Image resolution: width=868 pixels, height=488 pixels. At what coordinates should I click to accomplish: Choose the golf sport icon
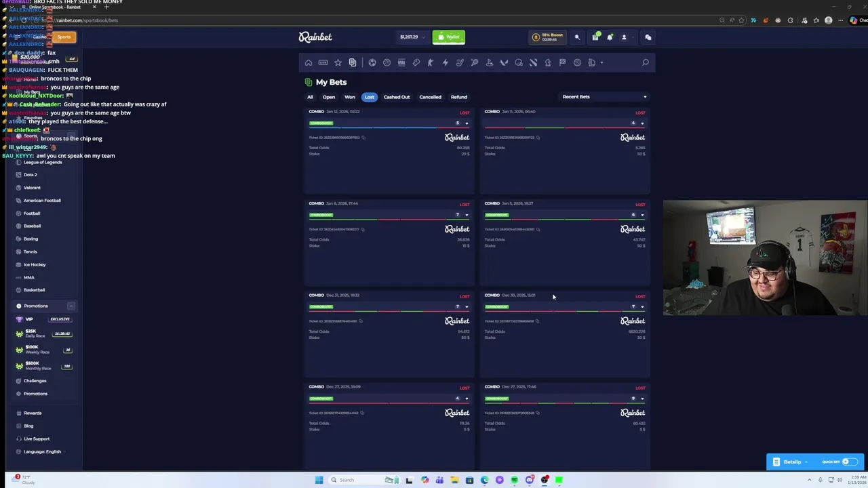pyautogui.click(x=490, y=62)
